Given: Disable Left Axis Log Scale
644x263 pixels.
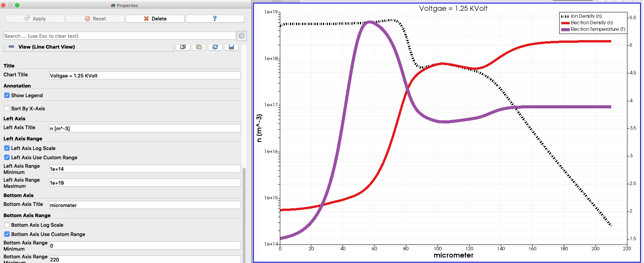Looking at the screenshot, I should tap(7, 148).
